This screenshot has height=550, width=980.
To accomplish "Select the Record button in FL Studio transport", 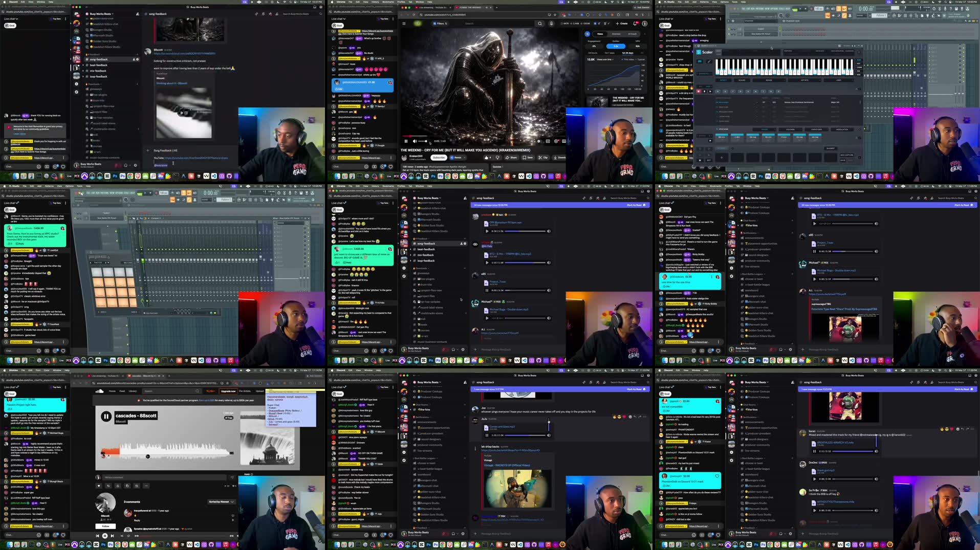I will (156, 193).
